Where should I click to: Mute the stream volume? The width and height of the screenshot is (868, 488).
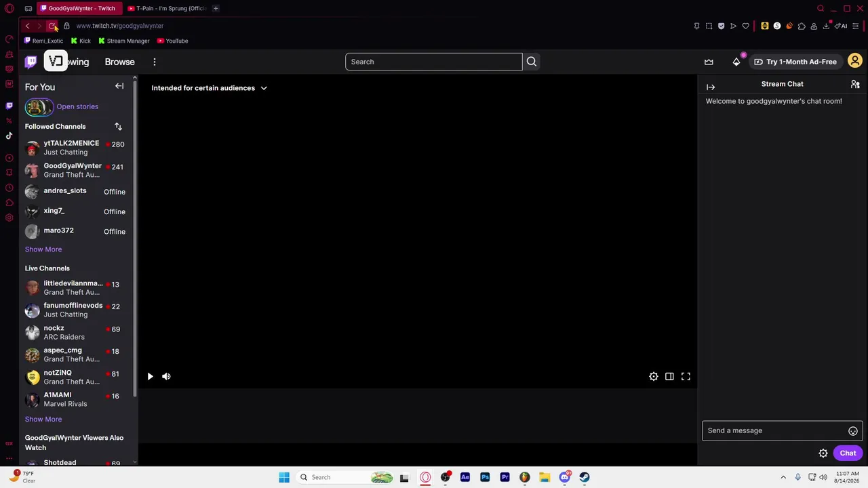166,377
